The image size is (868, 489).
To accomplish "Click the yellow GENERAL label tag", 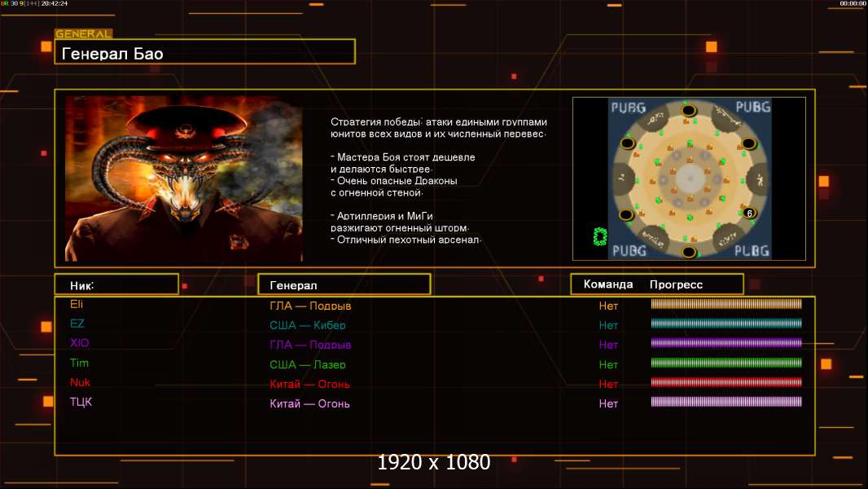I will pos(84,33).
